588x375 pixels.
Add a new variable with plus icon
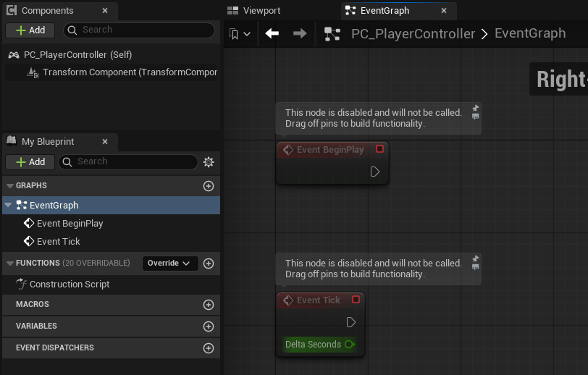point(209,326)
